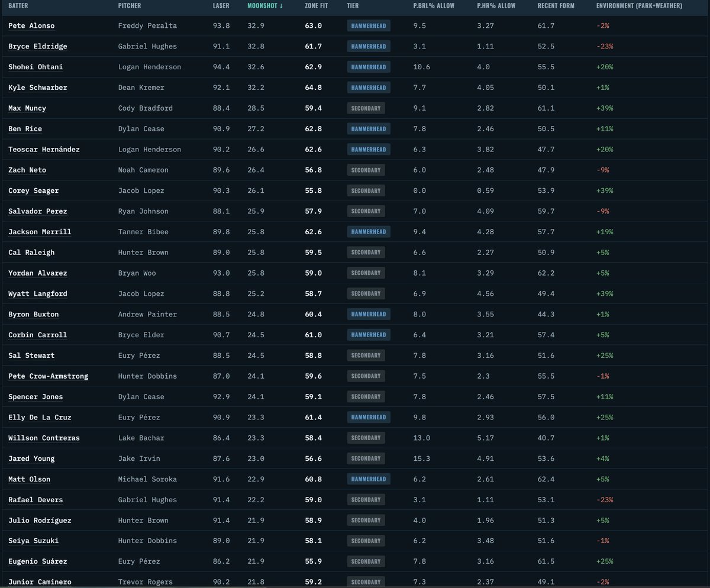The height and width of the screenshot is (588, 710).
Task: Open Jackson Merrill player link
Action: click(x=40, y=232)
